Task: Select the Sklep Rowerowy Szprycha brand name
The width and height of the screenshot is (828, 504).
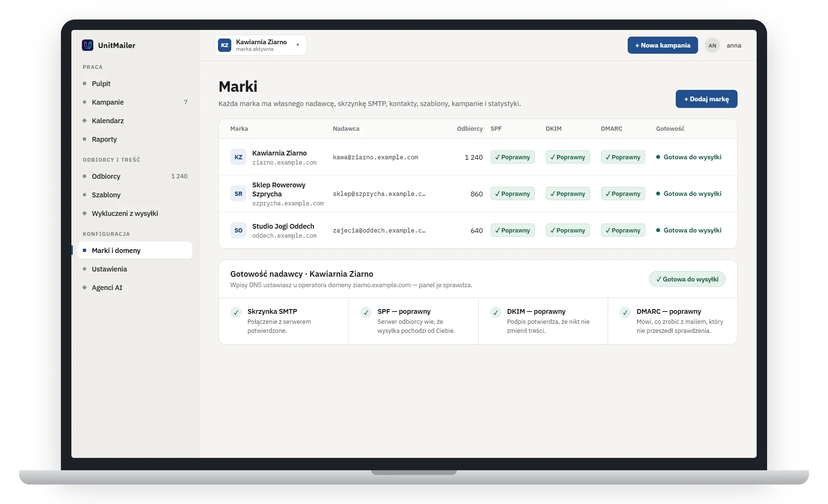Action: pyautogui.click(x=279, y=189)
